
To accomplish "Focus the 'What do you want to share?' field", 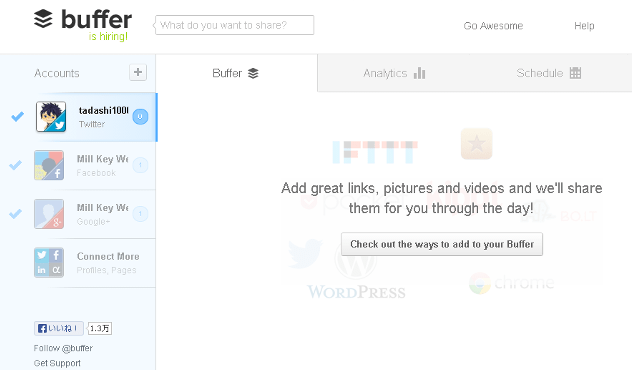I will coord(235,25).
